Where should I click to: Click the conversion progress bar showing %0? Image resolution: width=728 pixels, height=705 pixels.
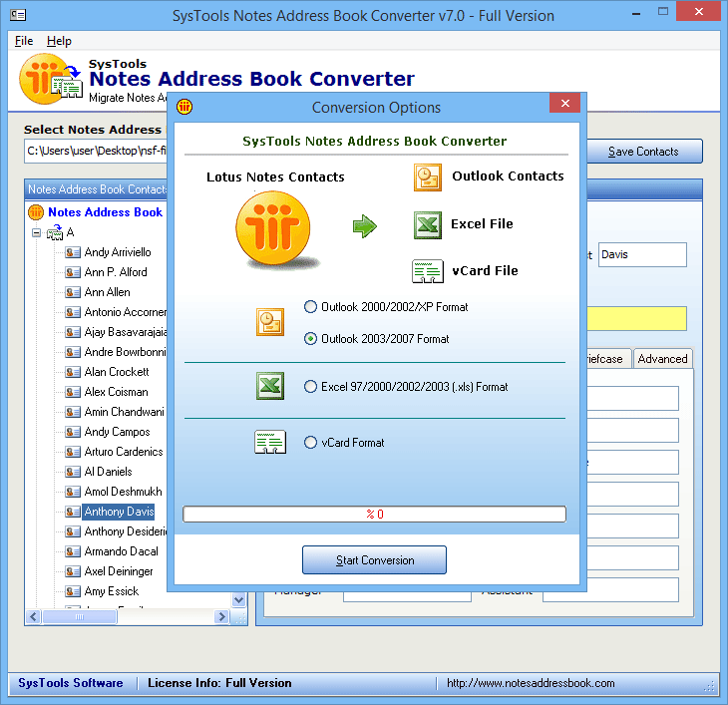pyautogui.click(x=374, y=515)
